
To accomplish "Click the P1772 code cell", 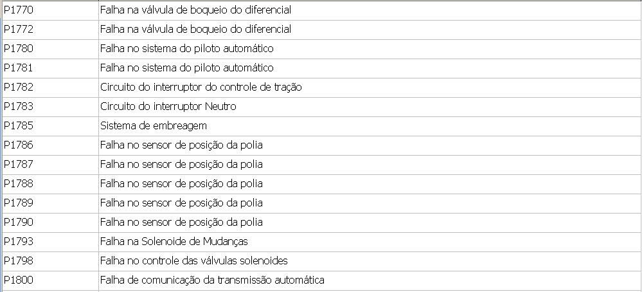I will tap(19, 30).
